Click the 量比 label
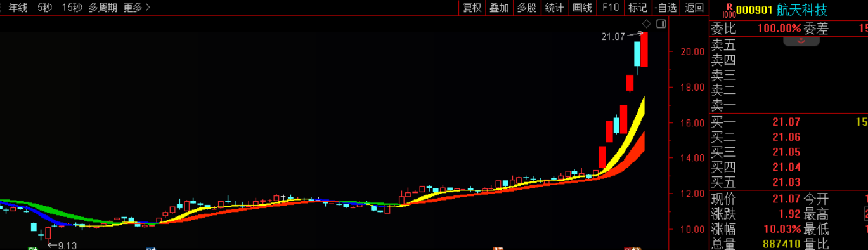 [816, 244]
